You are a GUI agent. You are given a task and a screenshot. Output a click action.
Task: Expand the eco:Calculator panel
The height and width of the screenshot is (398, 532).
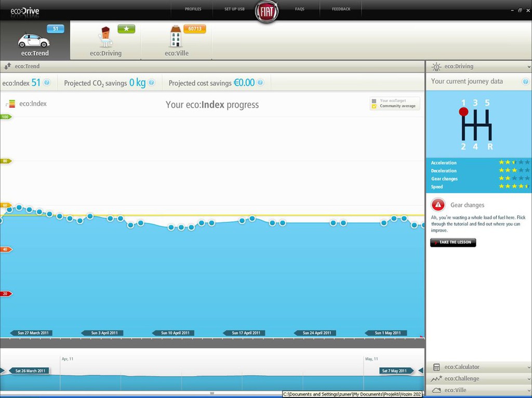click(478, 367)
